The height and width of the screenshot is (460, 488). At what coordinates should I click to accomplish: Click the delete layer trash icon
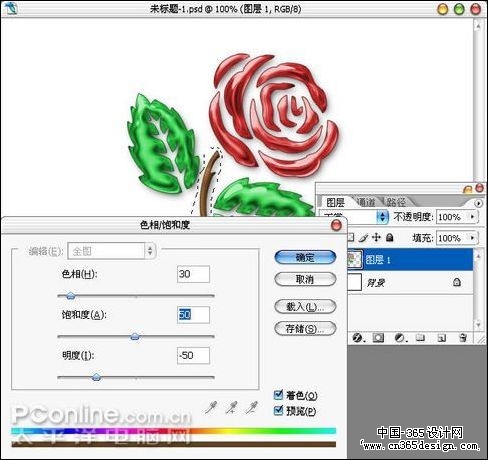coord(463,338)
